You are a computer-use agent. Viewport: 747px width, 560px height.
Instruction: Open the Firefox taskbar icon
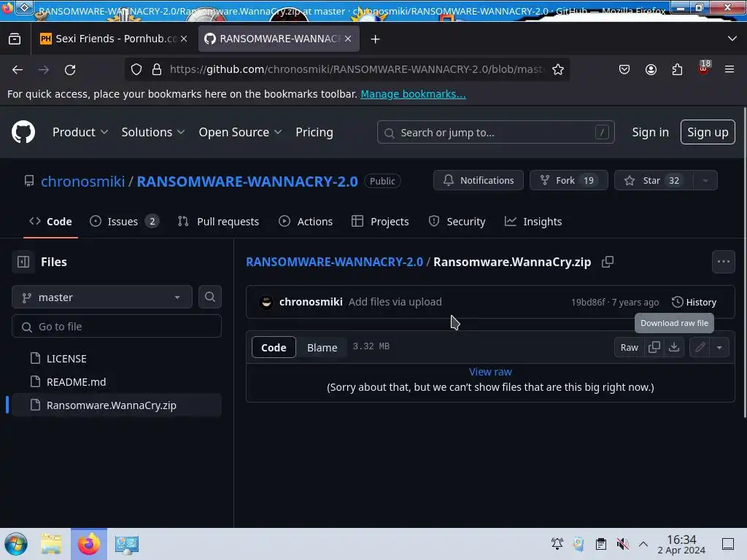point(89,544)
